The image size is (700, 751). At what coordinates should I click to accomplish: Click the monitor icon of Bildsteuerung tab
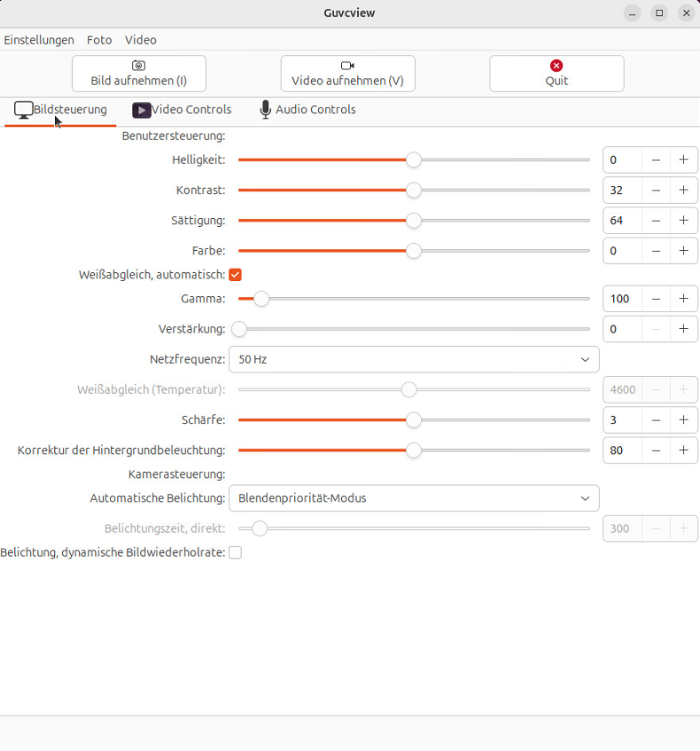pyautogui.click(x=23, y=110)
